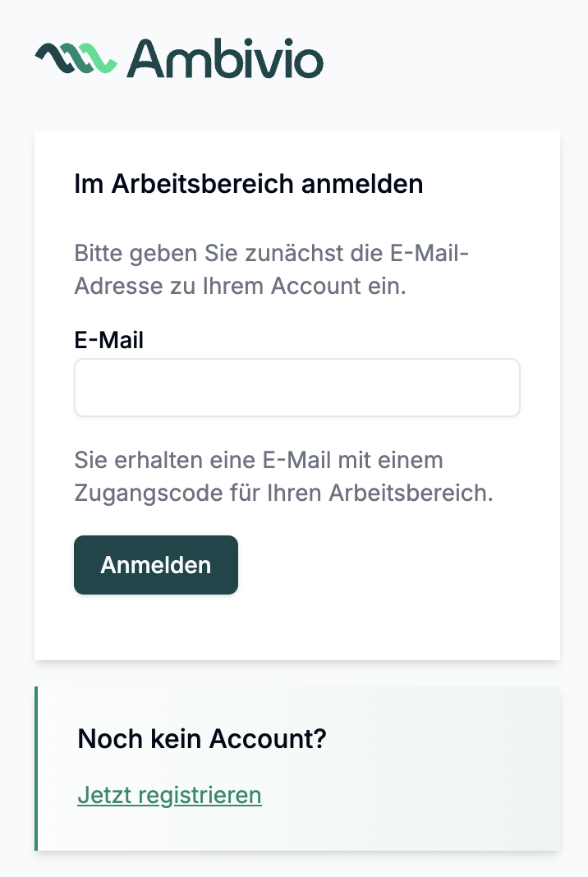588x877 pixels.
Task: Focus the E-Mail input field
Action: (x=296, y=388)
